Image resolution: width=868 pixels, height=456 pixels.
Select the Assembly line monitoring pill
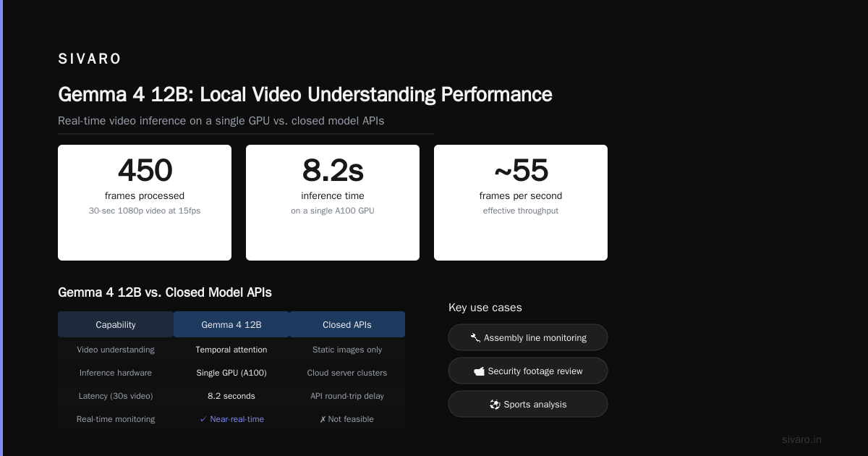point(528,337)
